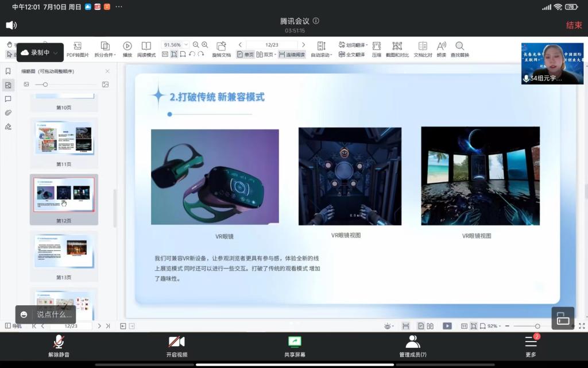Open 查找替换 find and replace

(x=460, y=49)
